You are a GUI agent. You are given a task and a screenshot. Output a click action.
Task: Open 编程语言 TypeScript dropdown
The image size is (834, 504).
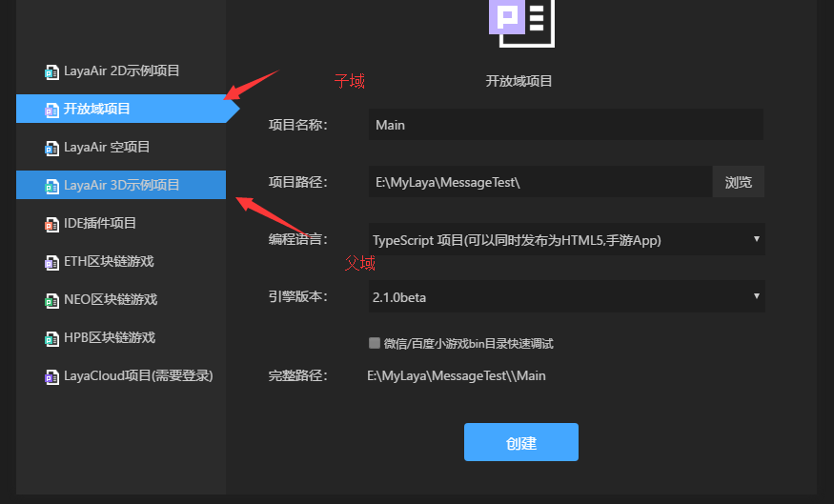[567, 239]
